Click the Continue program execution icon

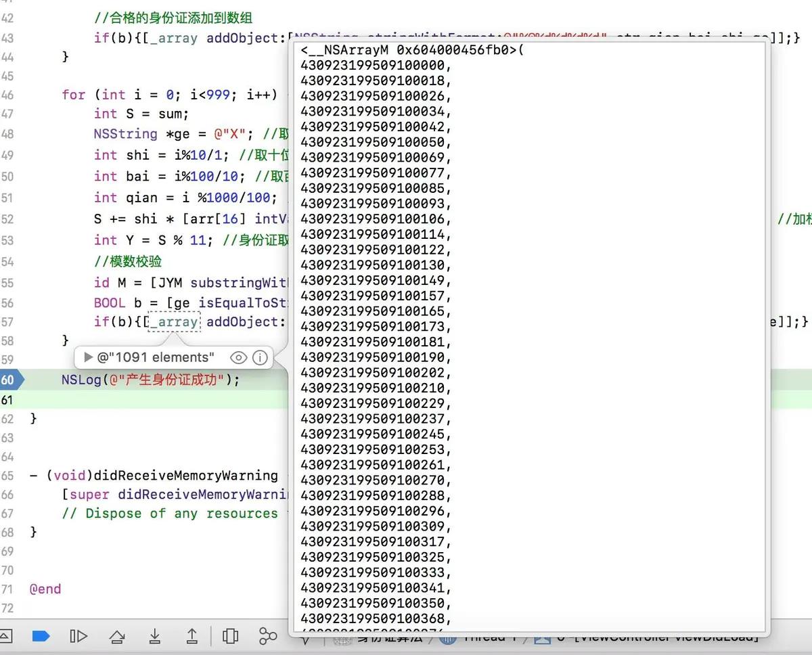click(x=78, y=636)
